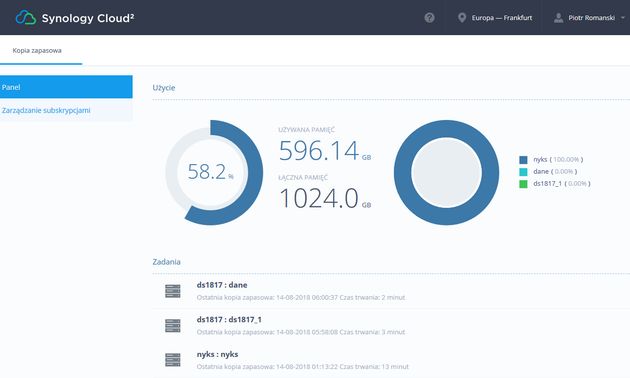This screenshot has width=630, height=378.
Task: Open the help question mark icon
Action: [x=429, y=18]
